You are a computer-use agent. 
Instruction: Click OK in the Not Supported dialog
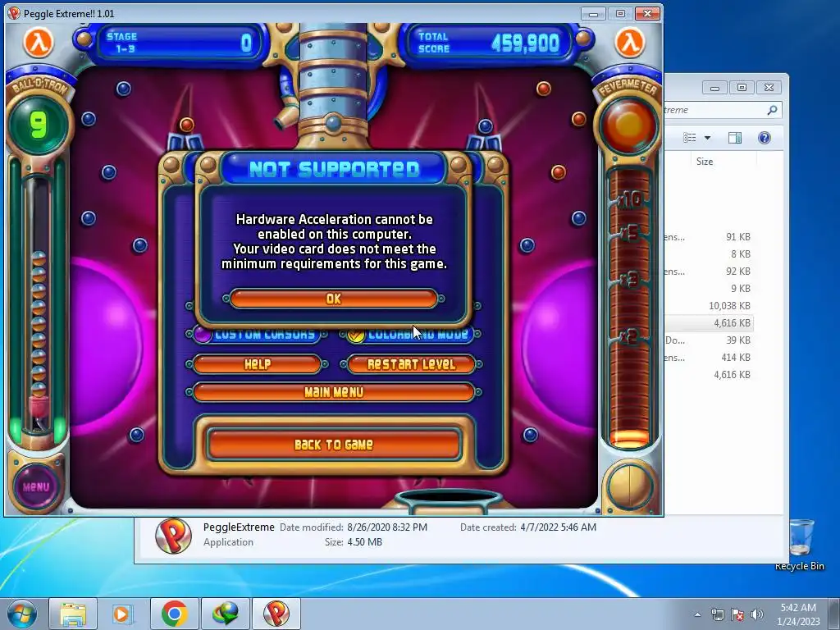click(334, 299)
